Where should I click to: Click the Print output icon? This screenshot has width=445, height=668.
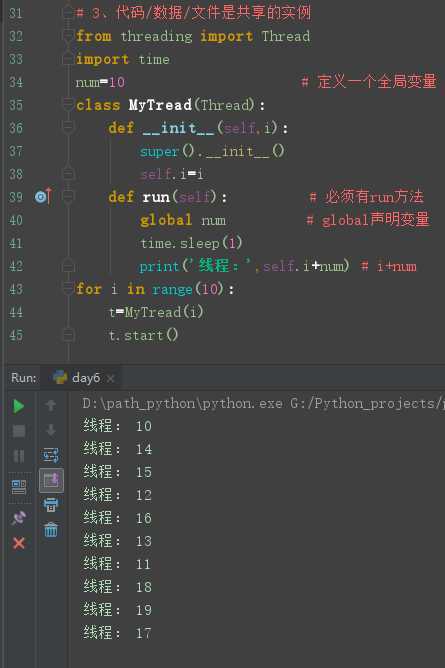click(x=51, y=505)
